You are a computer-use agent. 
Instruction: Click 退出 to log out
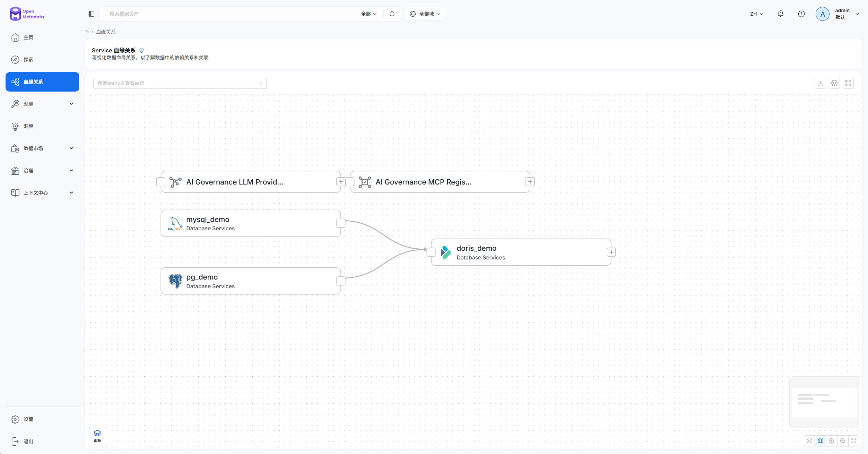pyautogui.click(x=42, y=442)
